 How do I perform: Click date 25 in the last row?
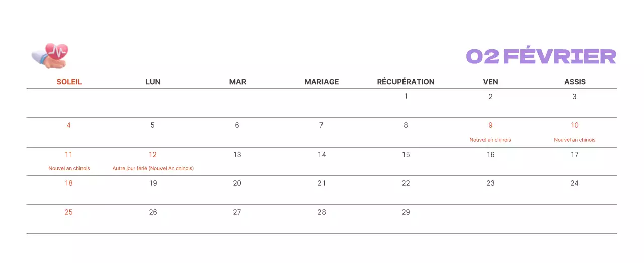click(x=69, y=212)
